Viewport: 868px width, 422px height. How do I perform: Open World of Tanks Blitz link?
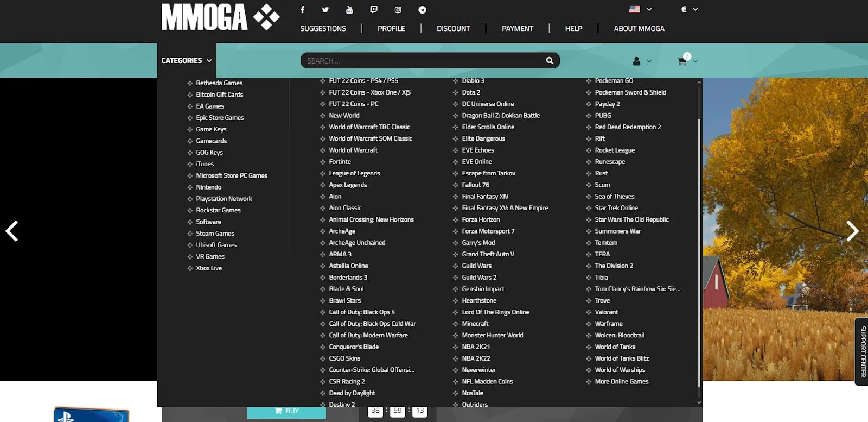tap(622, 358)
